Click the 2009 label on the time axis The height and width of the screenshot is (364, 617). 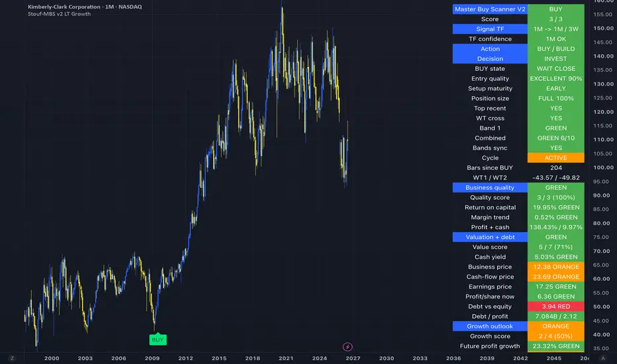pyautogui.click(x=152, y=358)
